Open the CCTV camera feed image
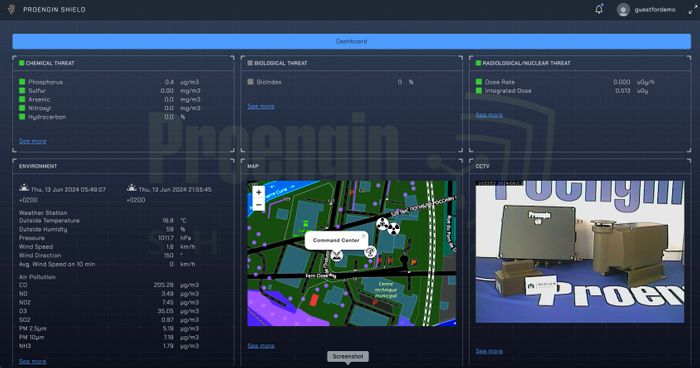Viewport: 700px width, 368px height. [579, 251]
